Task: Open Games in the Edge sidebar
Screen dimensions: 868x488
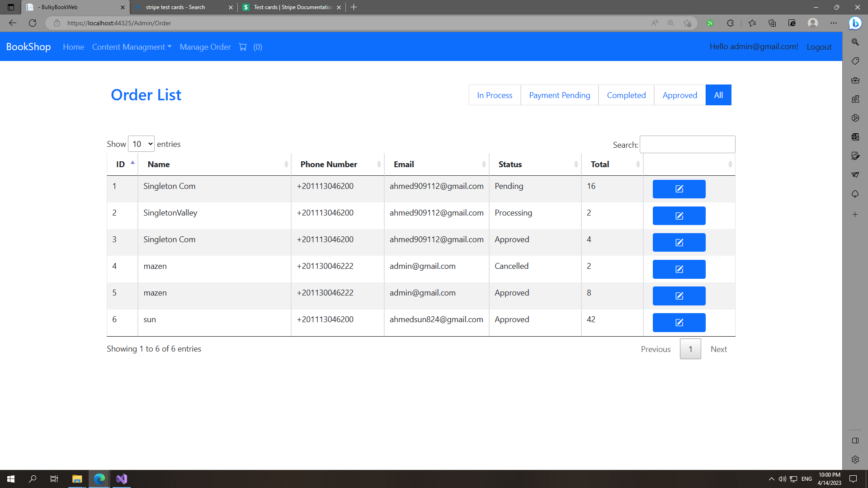Action: (855, 99)
